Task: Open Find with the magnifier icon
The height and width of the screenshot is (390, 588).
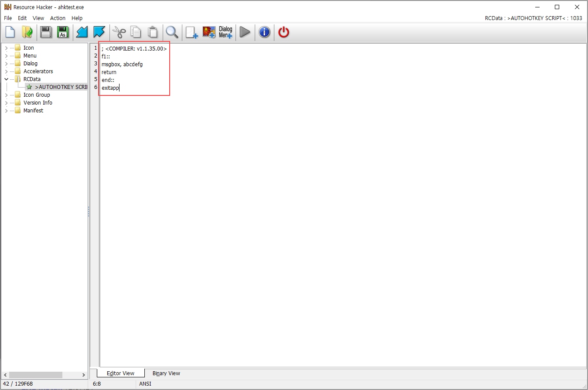Action: point(172,32)
